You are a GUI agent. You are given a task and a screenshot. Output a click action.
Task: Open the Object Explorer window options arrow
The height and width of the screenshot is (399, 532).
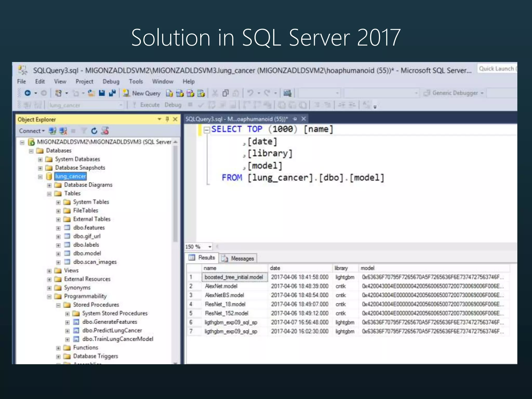(159, 119)
